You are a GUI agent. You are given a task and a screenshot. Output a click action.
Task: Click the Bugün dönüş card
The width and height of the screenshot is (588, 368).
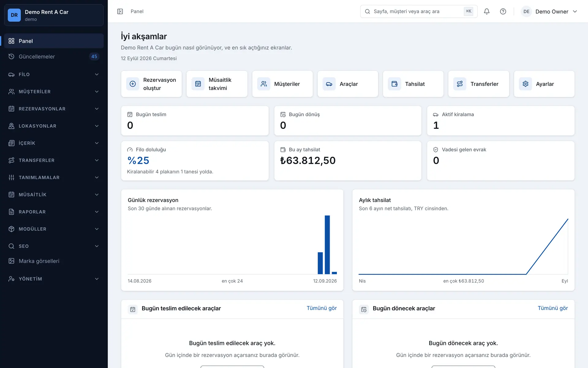pos(348,121)
